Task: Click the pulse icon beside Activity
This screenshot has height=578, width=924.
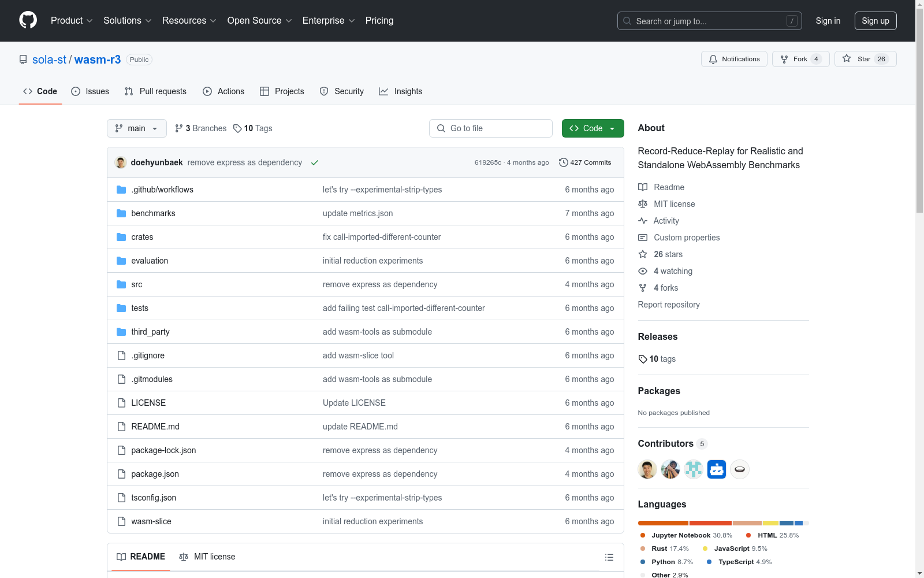Action: coord(643,221)
